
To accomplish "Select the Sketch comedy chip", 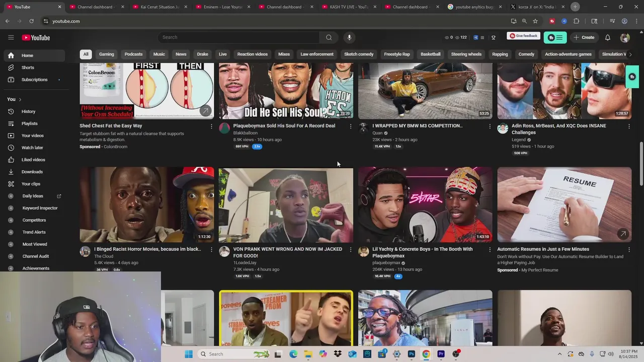I will 359,54.
